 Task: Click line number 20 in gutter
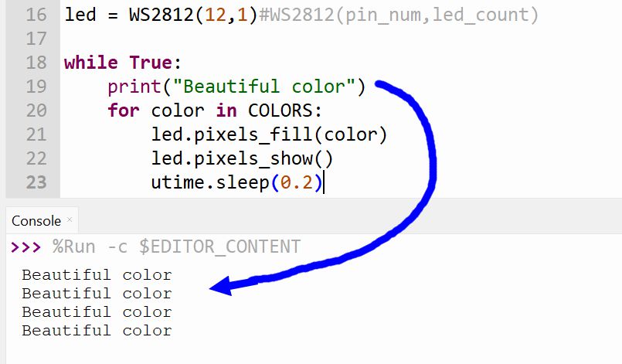[x=36, y=111]
